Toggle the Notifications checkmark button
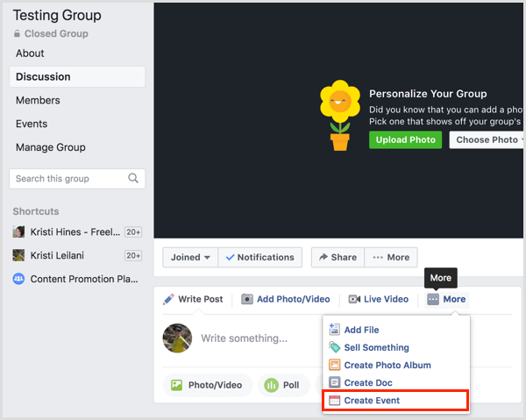The width and height of the screenshot is (526, 420). click(260, 257)
